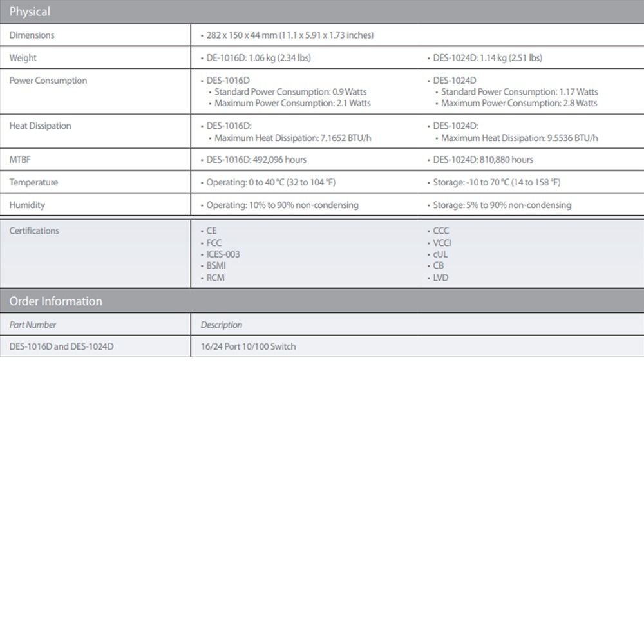Click the 16/24 Port 10/100 Switch description
Image resolution: width=644 pixels, height=644 pixels.
click(248, 346)
